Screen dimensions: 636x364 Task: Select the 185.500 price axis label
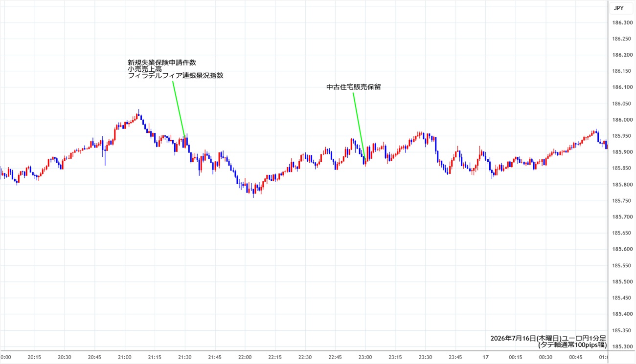[x=621, y=281]
